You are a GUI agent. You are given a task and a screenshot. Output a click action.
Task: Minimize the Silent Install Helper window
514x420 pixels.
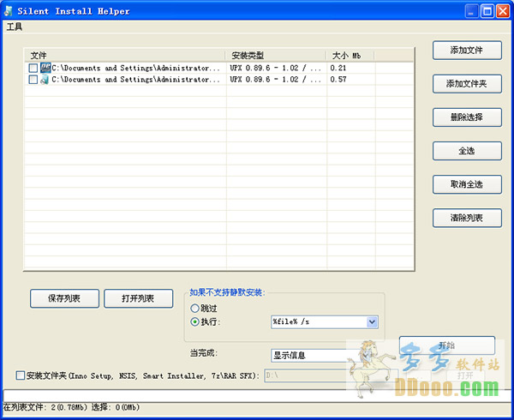[x=471, y=11]
